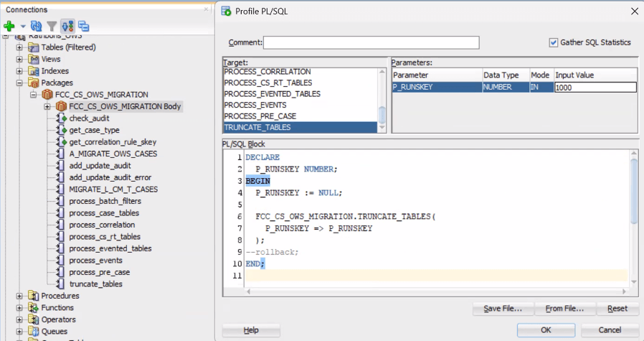
Task: Reset the PL/SQL block
Action: [x=617, y=309]
